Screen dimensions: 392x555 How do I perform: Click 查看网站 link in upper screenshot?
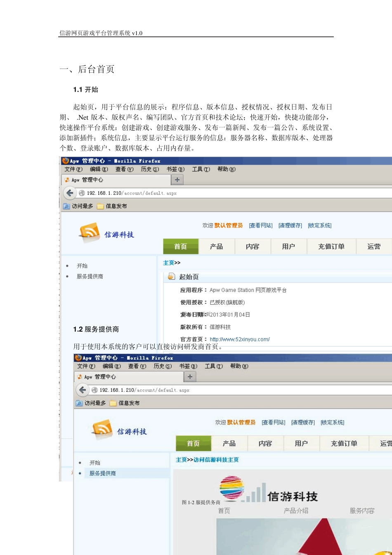pos(261,225)
